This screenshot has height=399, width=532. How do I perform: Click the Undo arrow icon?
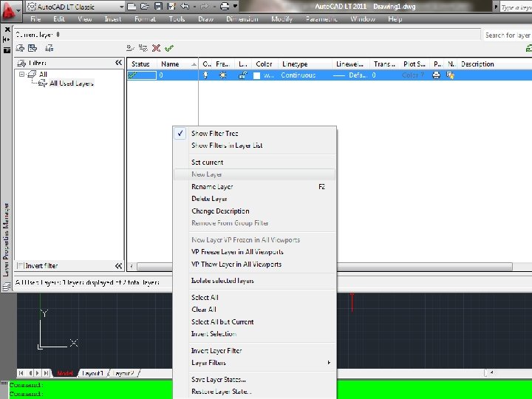click(185, 7)
